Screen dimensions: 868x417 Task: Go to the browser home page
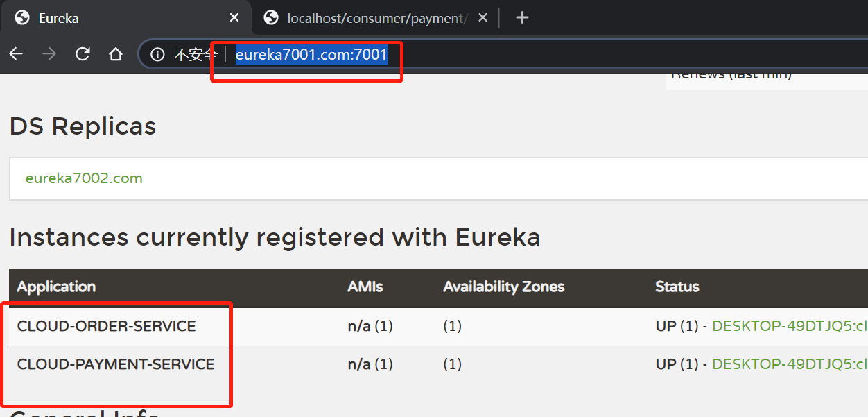116,54
